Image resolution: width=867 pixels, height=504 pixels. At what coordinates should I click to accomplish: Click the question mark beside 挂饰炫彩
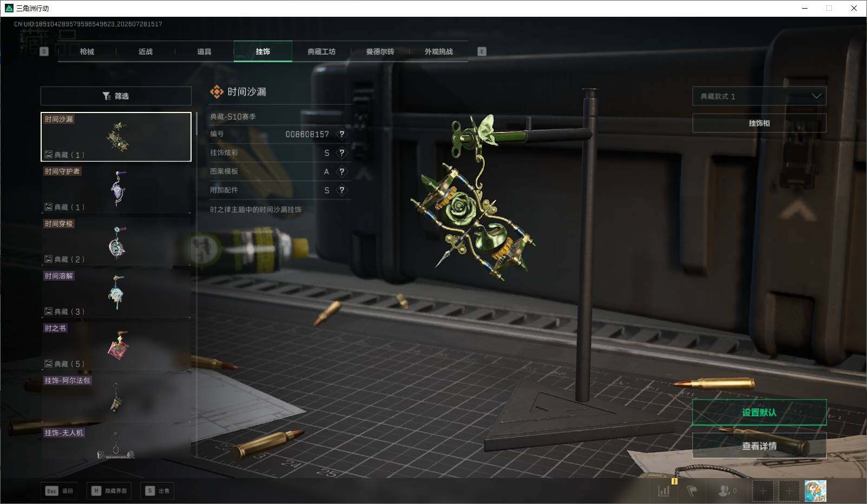(x=341, y=153)
